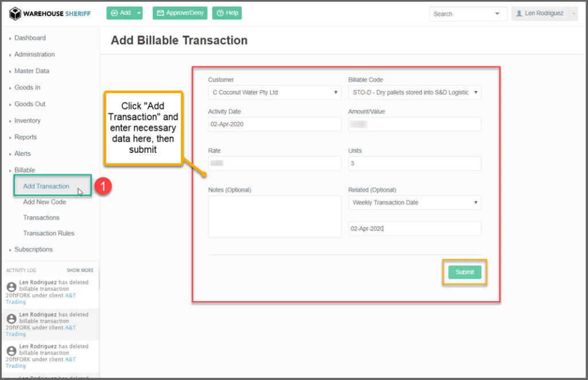
Task: Open the Billable Code dropdown
Action: (415, 93)
